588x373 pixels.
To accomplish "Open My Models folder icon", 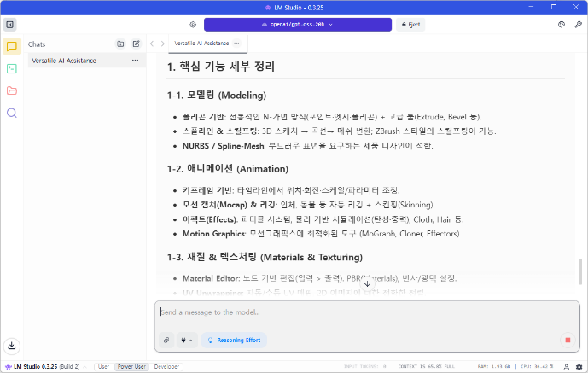I will click(x=12, y=90).
